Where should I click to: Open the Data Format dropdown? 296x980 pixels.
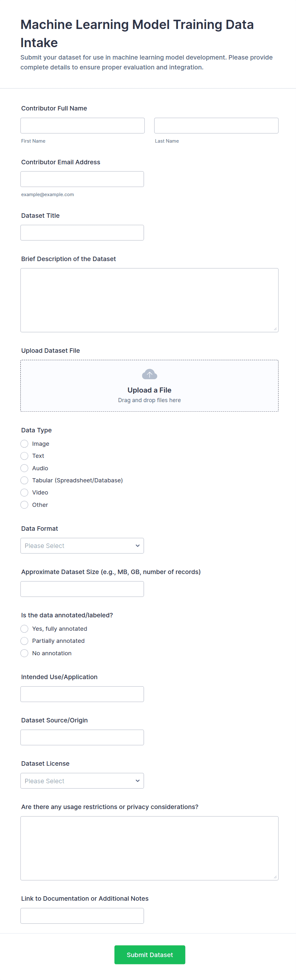pos(82,545)
